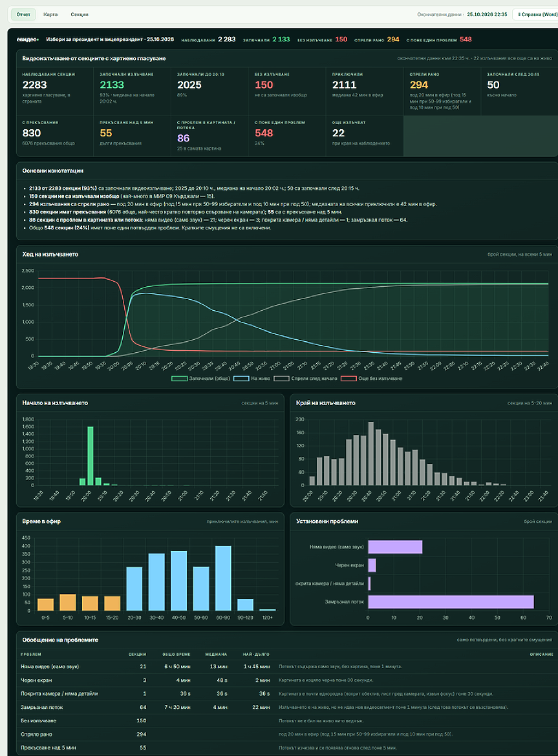
Task: Select the Покрита камера / няма детайли table row
Action: (287, 694)
